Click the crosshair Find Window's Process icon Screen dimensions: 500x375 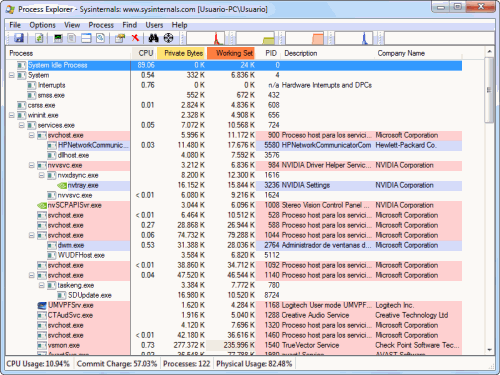tap(168, 38)
